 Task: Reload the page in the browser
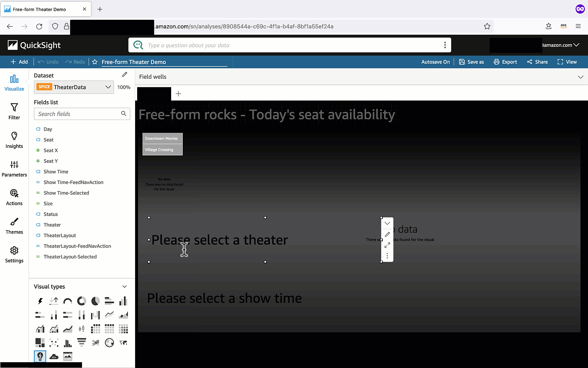[39, 26]
